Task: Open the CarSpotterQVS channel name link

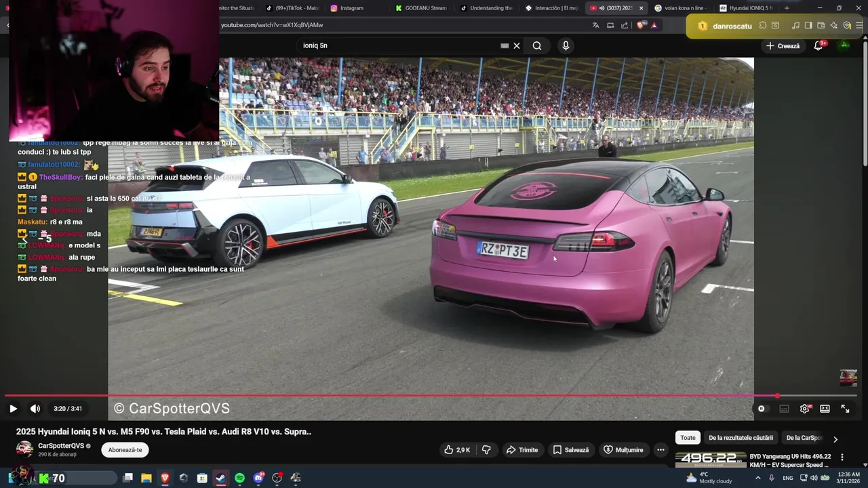Action: (61, 446)
